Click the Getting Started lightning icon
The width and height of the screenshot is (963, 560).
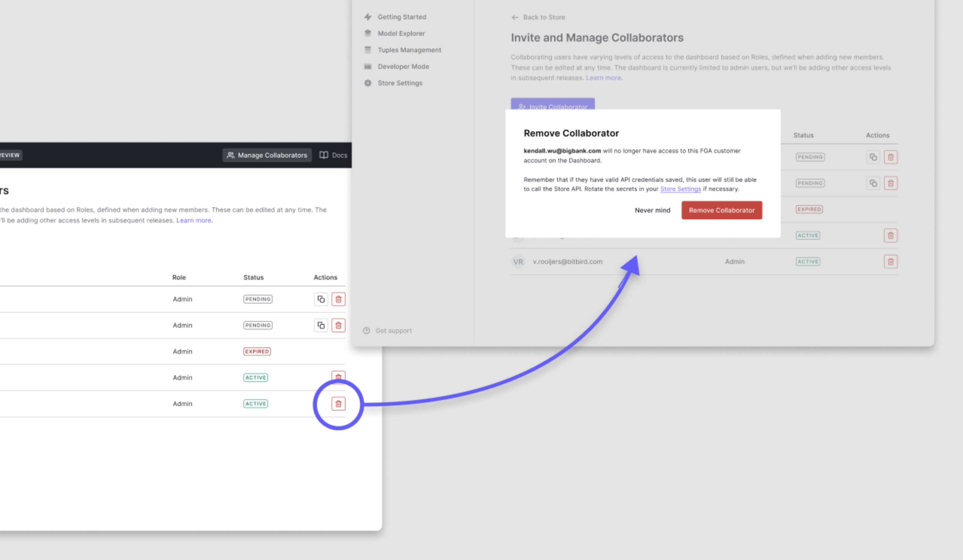[x=368, y=17]
